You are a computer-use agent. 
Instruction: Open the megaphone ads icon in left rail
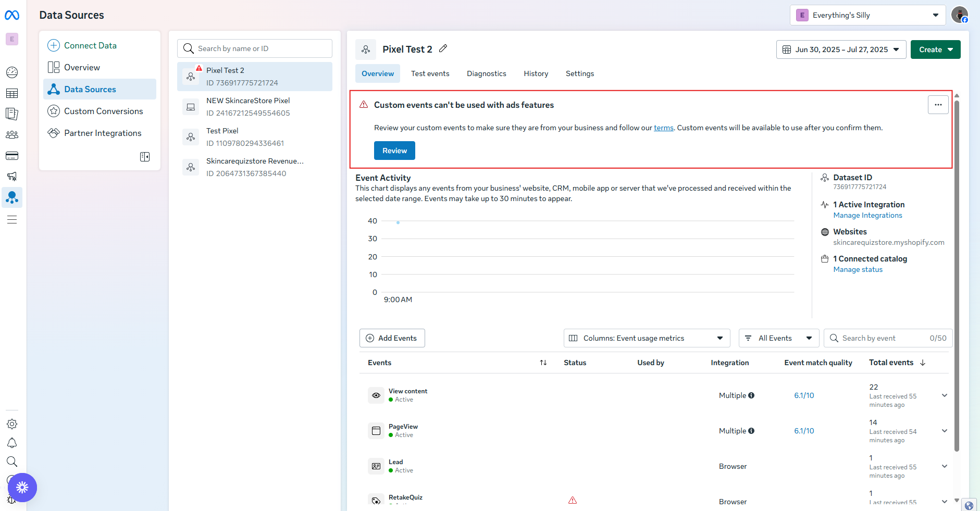[12, 177]
